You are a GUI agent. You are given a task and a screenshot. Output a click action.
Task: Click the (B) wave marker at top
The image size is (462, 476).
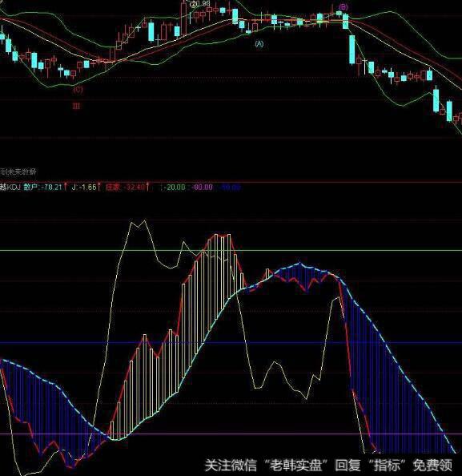pos(343,7)
